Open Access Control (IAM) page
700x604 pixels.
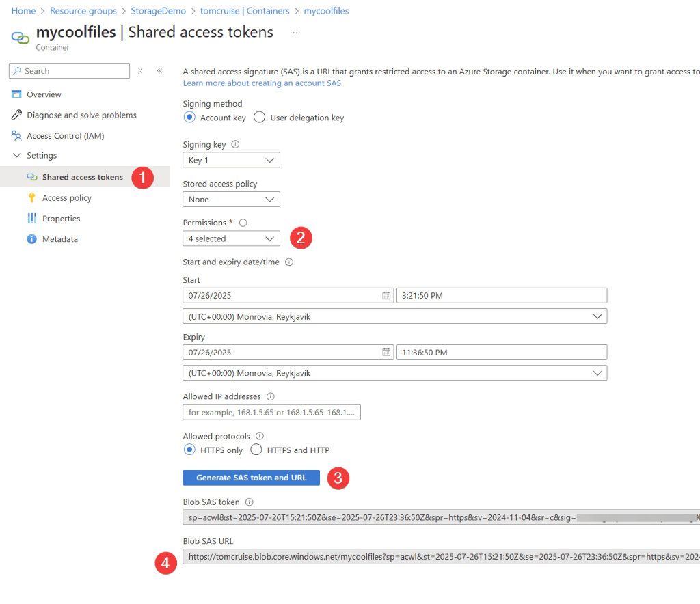(x=65, y=135)
